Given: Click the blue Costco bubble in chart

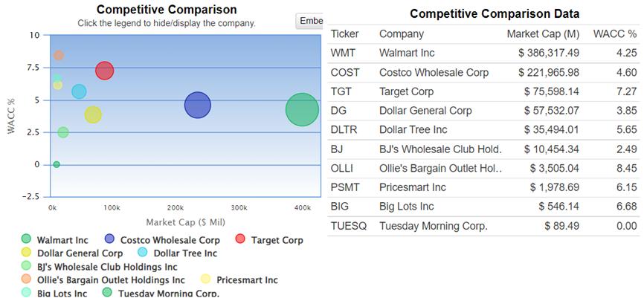Looking at the screenshot, I should pos(197,105).
